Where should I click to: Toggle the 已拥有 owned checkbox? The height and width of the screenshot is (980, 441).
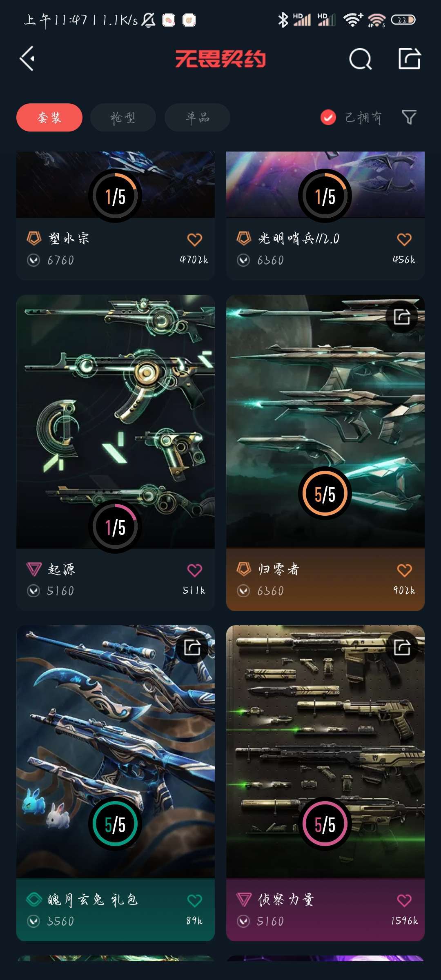[x=328, y=118]
